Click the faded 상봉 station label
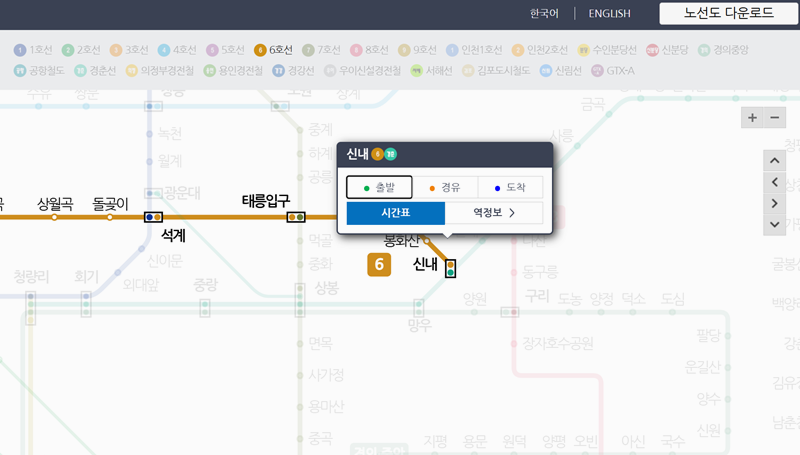The width and height of the screenshot is (800, 455). click(x=327, y=288)
